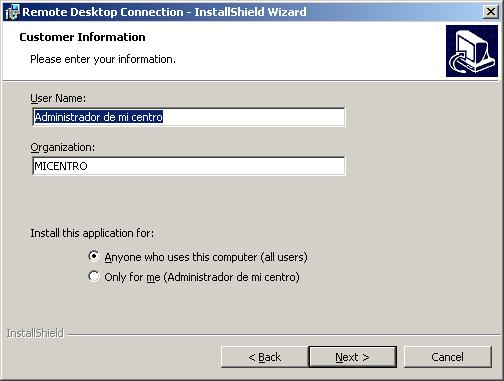Click the computer setup graphic in header
This screenshot has width=504, height=381.
(472, 51)
